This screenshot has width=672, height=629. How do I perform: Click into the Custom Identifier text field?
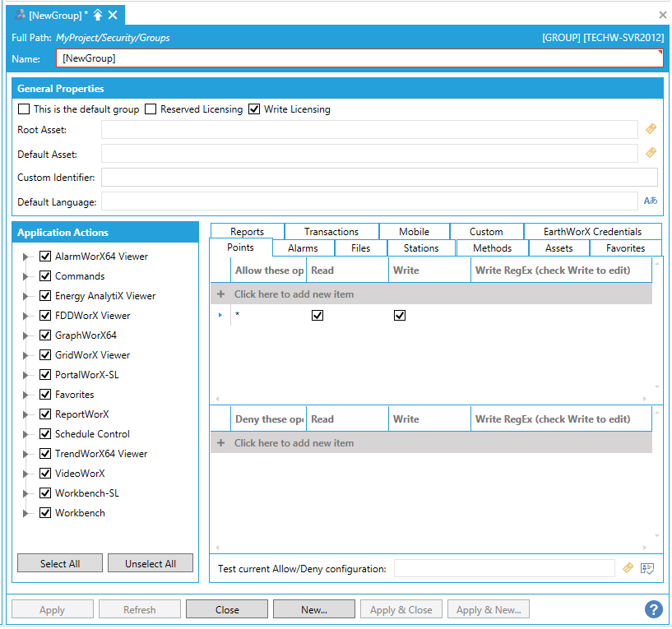pos(378,177)
